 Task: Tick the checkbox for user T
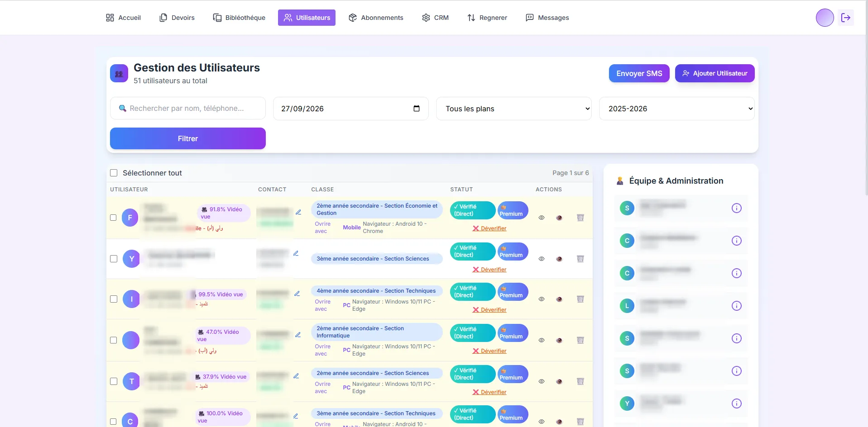coord(114,381)
